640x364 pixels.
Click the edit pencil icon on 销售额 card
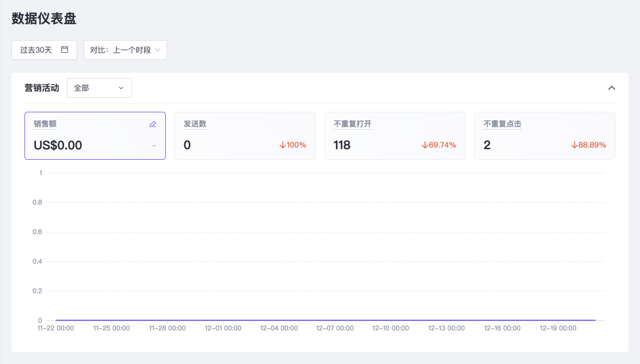[153, 124]
